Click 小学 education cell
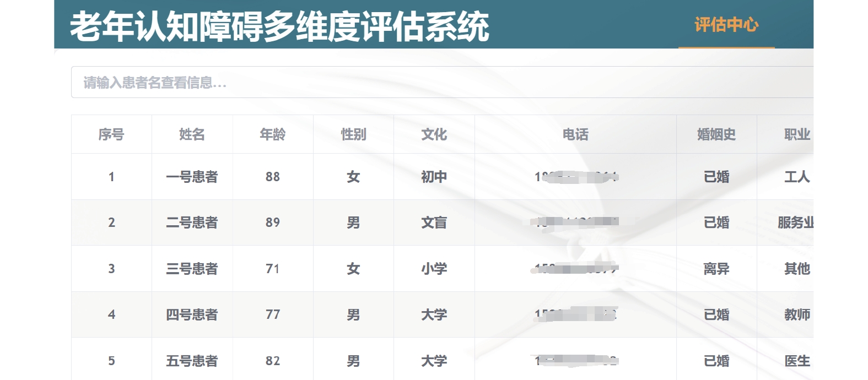868x380 pixels. pos(434,269)
